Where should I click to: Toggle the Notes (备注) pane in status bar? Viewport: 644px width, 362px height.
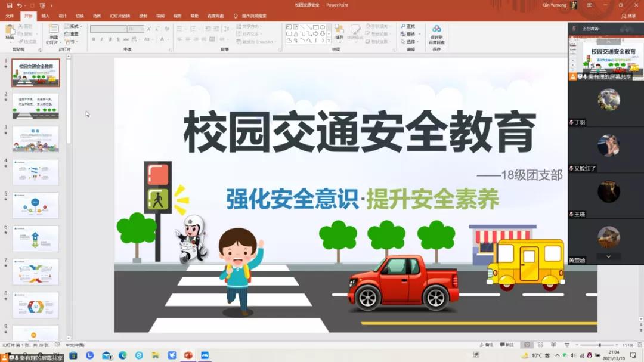[x=487, y=345]
